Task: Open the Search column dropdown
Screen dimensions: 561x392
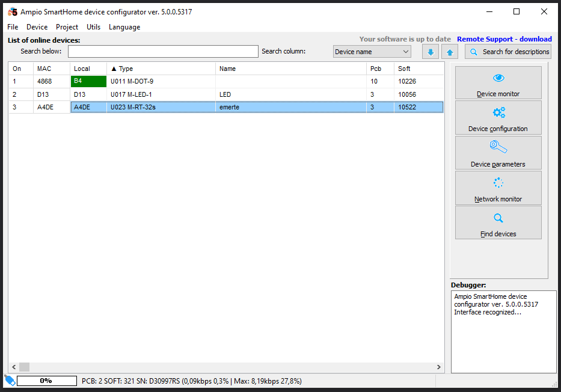Action: (x=372, y=52)
